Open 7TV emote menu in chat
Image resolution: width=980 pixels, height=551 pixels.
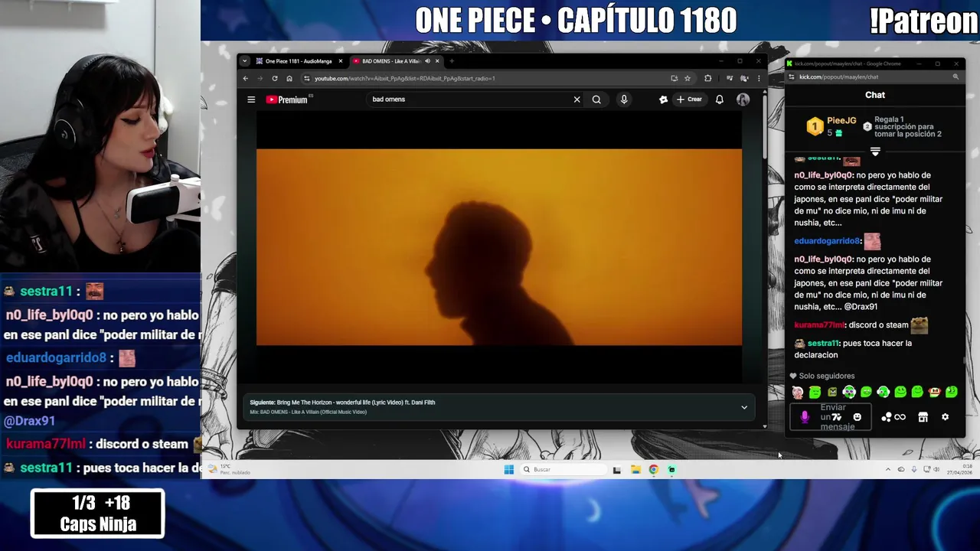click(837, 417)
